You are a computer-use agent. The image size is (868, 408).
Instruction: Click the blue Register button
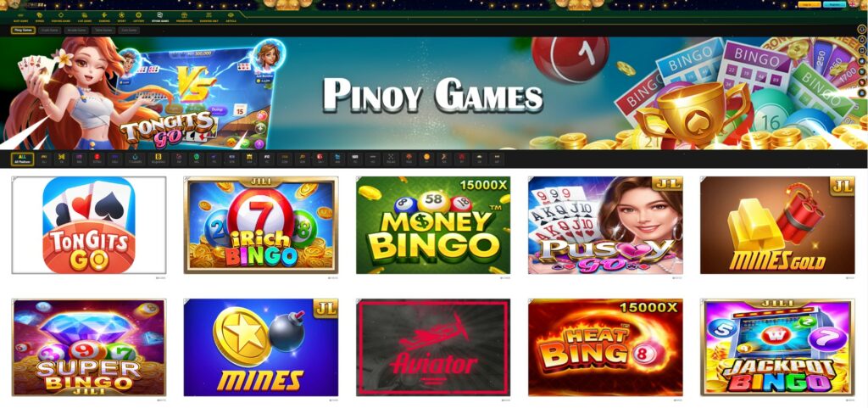834,4
